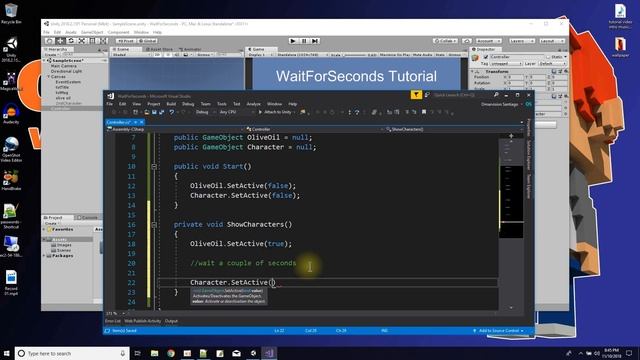Screen dimensions: 640x360
Task: Open the Tag dropdown in Inspector
Action: tap(506, 64)
